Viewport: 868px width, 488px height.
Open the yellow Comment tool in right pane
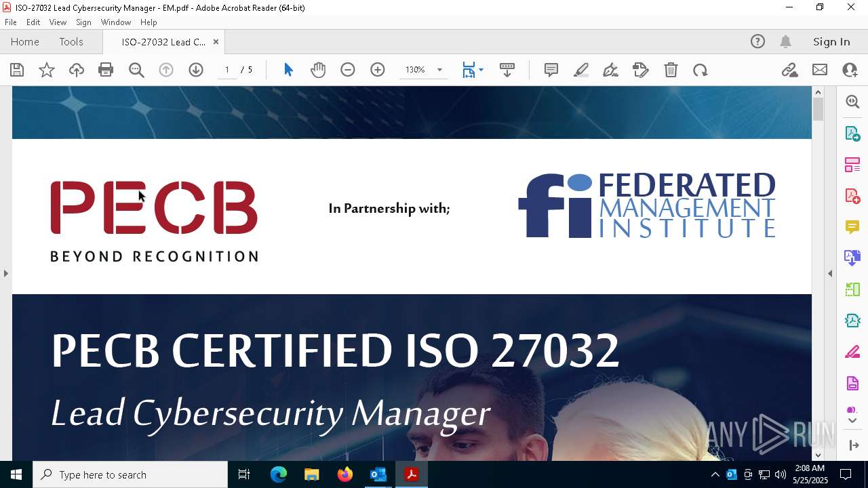(852, 226)
